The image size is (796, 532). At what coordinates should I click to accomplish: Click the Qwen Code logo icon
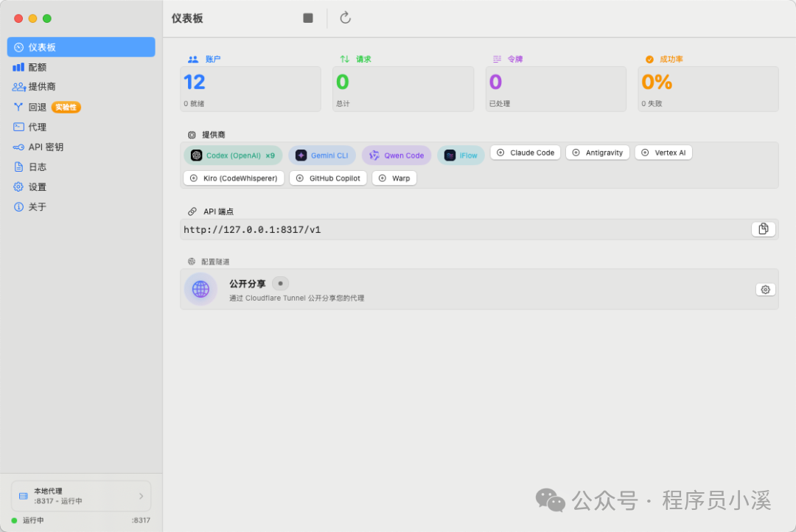pos(374,155)
